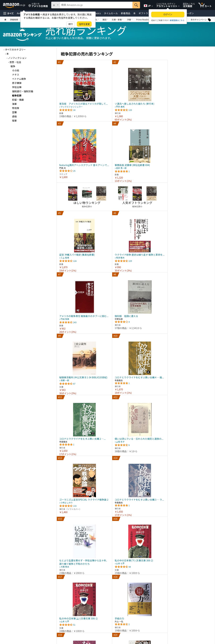Click the yellow ログイン button
The image size is (215, 644).
tap(168, 15)
